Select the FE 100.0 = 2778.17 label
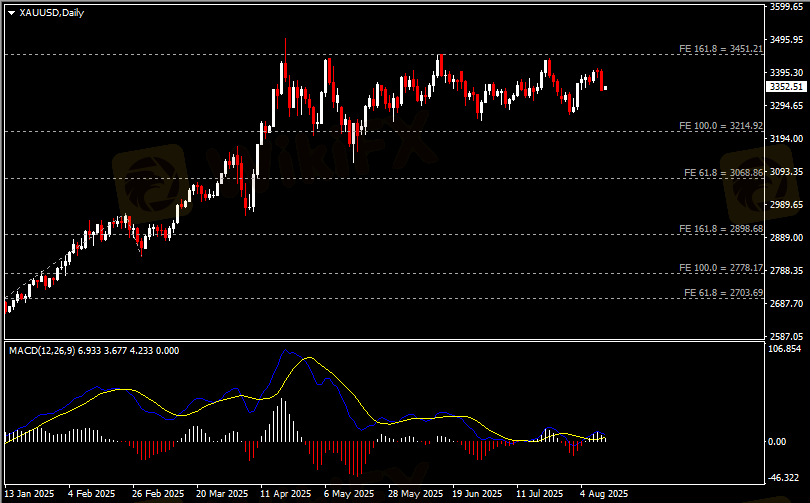Image resolution: width=810 pixels, height=503 pixels. (720, 268)
